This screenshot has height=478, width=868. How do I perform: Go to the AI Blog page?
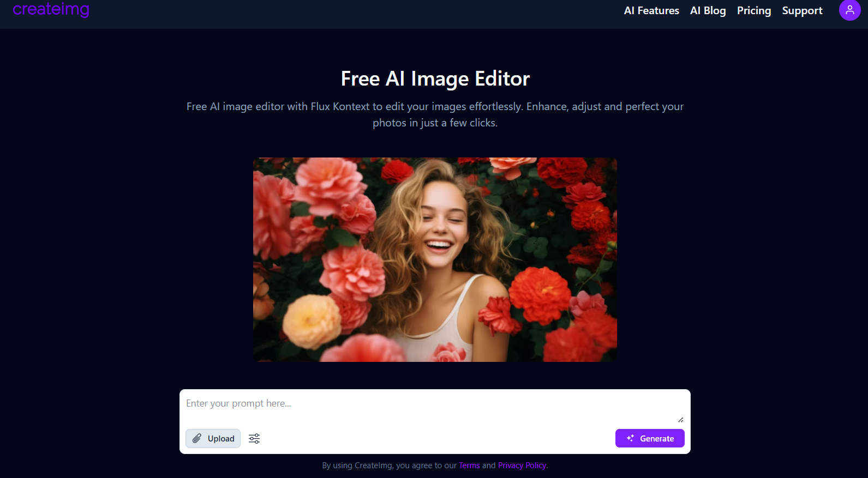708,11
